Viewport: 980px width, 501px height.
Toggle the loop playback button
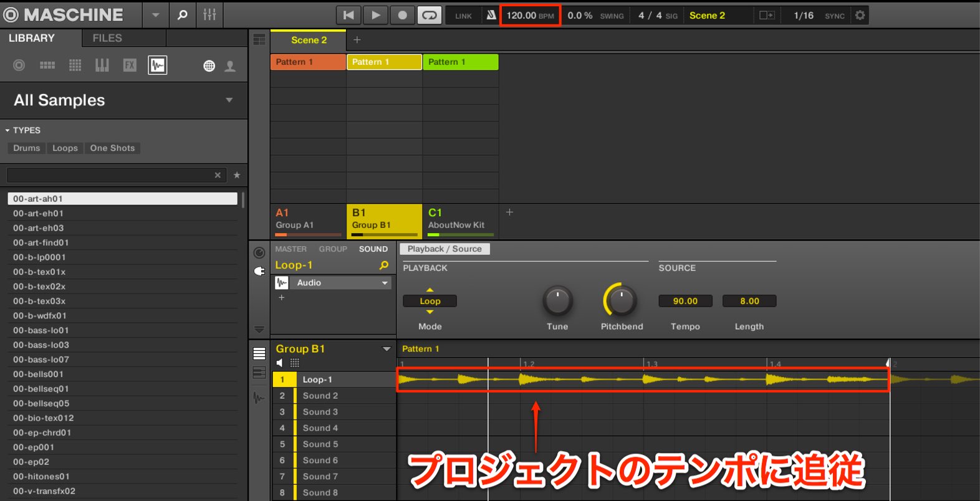coord(430,15)
